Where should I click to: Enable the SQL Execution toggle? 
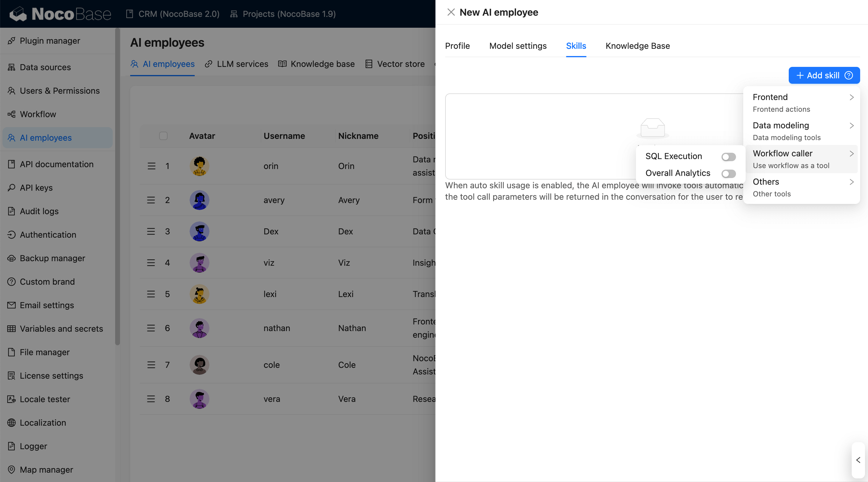pos(728,157)
